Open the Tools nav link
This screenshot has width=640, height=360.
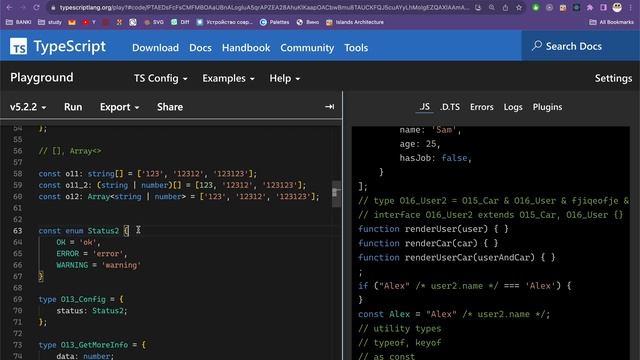point(356,48)
